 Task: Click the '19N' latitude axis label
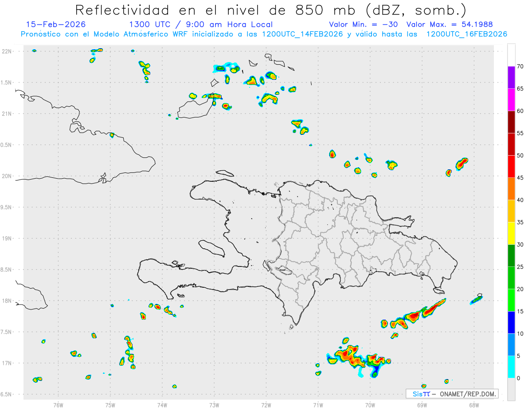[7, 239]
